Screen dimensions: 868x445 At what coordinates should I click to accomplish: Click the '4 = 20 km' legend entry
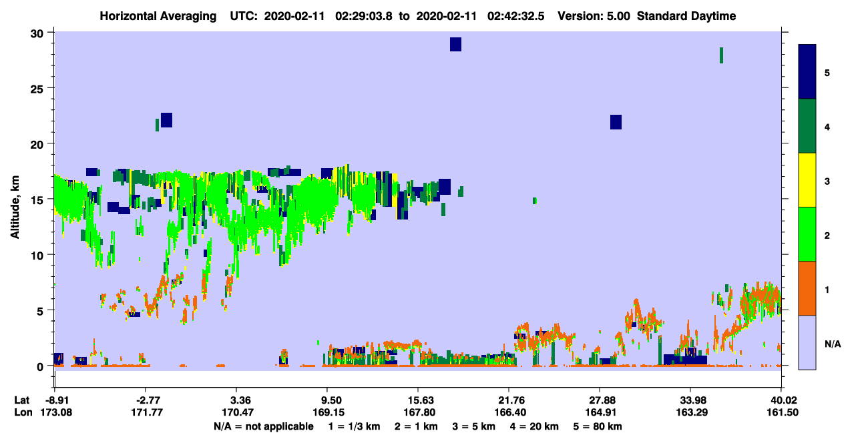pyautogui.click(x=533, y=426)
